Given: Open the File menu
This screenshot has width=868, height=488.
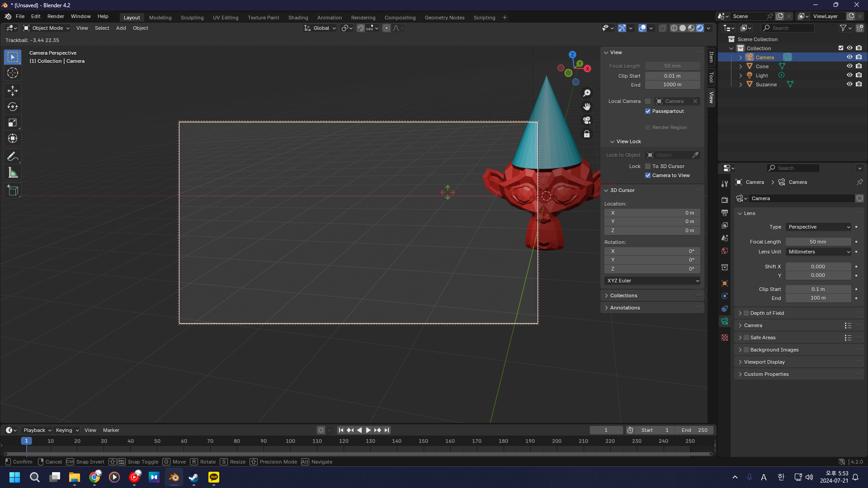Looking at the screenshot, I should 20,16.
